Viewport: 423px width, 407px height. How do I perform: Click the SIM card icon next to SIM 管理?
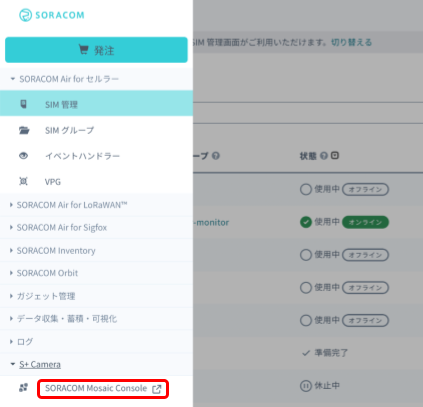click(23, 104)
